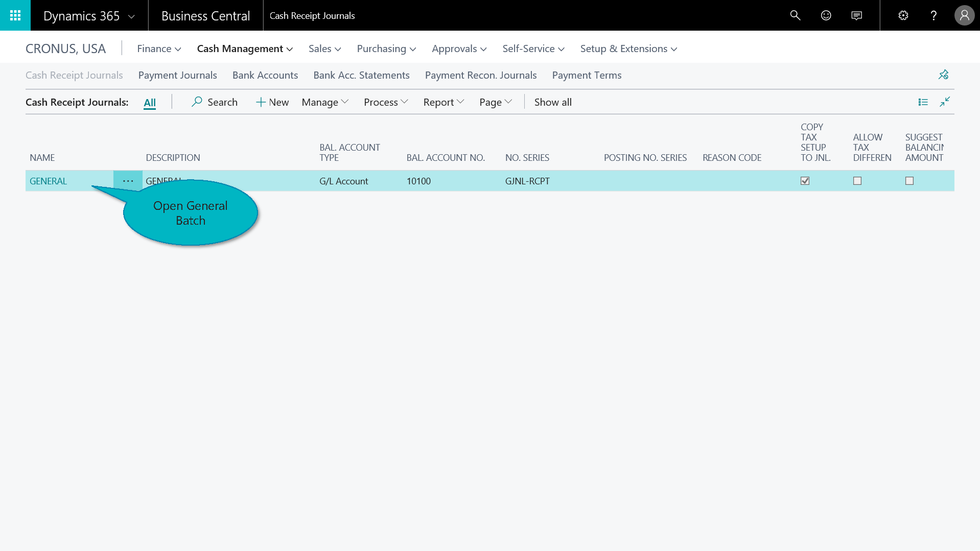
Task: Open the chat messages icon
Action: [857, 15]
